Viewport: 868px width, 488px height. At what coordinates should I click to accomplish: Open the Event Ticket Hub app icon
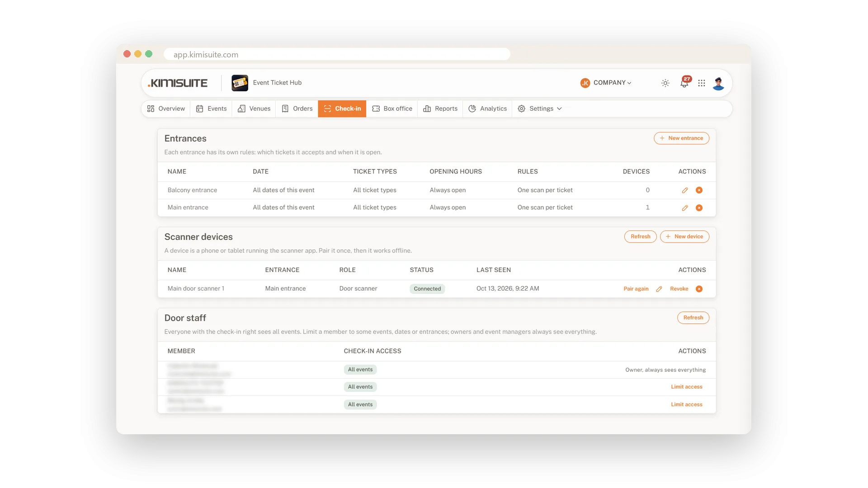(240, 83)
